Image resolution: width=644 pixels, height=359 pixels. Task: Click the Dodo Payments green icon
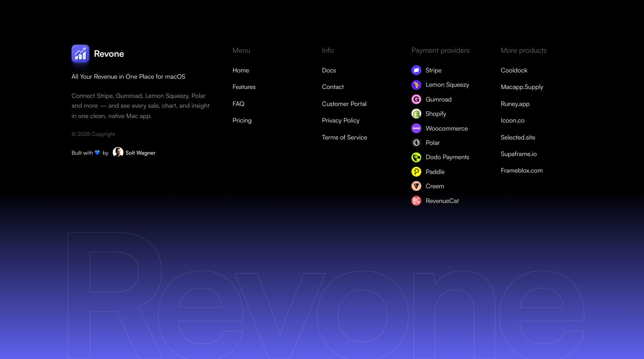point(416,157)
